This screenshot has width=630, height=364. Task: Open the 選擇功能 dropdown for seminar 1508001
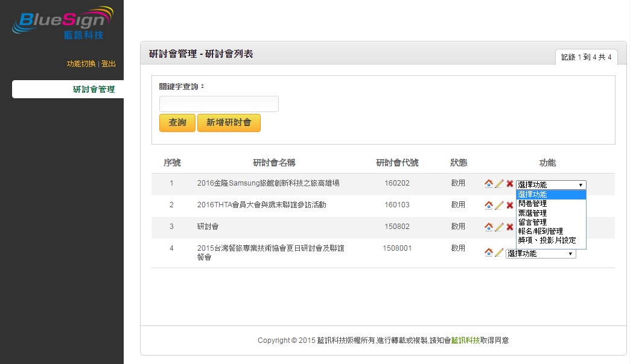pos(541,254)
